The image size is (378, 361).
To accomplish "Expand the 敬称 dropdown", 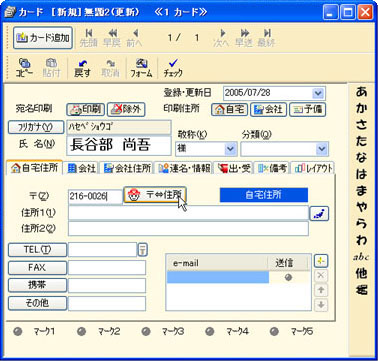I will (230, 149).
